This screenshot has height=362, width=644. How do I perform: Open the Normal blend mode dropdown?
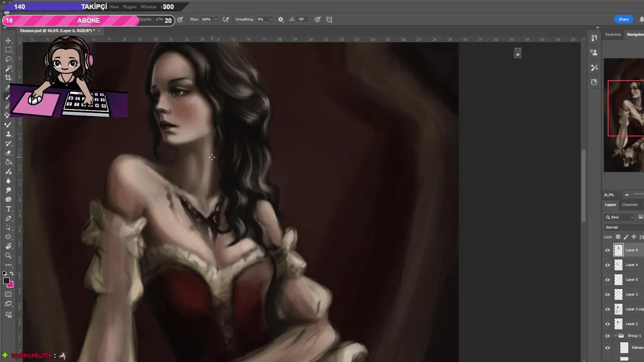click(624, 227)
